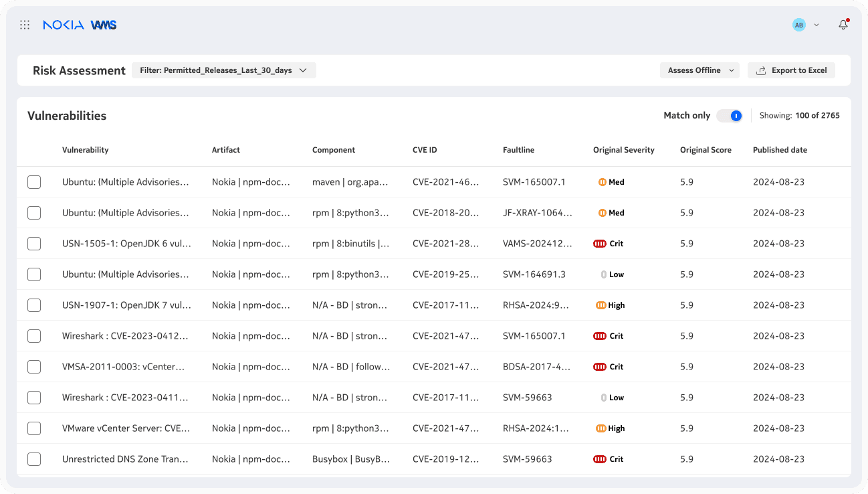
Task: Click the Nokia VAMS logo
Action: tap(80, 25)
